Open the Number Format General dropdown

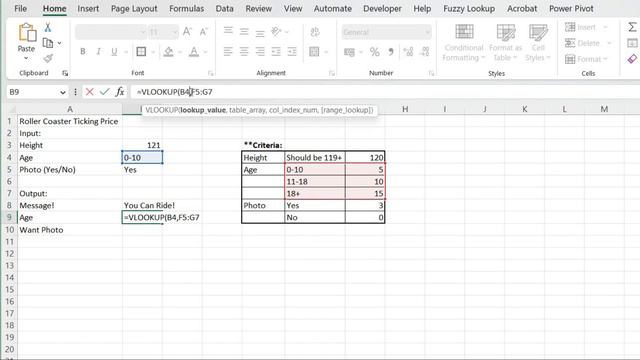coord(427,32)
